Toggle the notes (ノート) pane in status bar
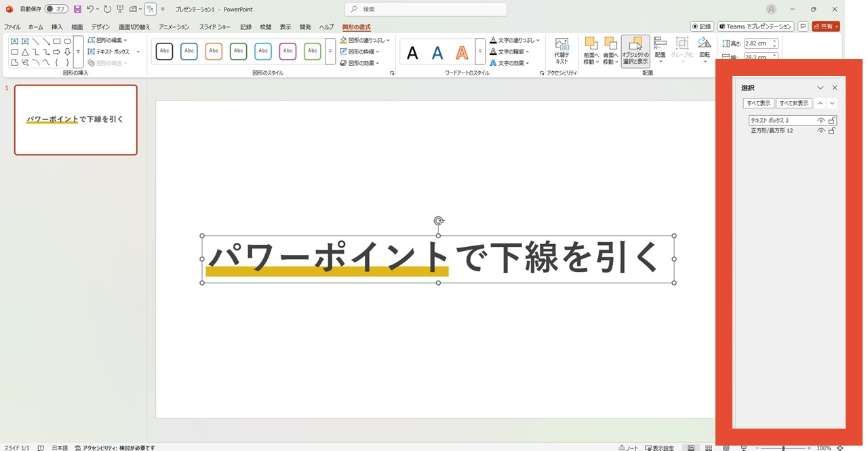868x451 pixels. 628,448
